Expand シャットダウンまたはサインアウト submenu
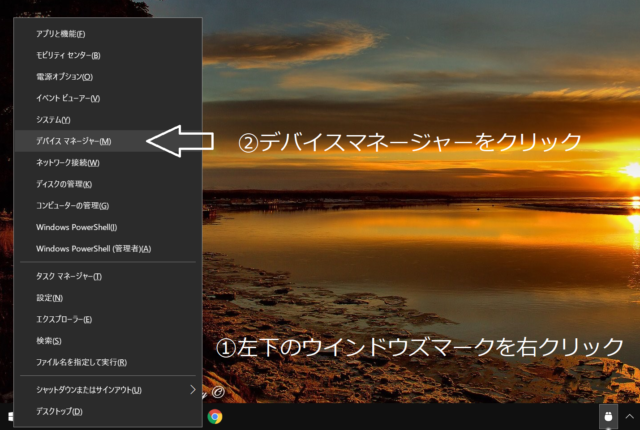The height and width of the screenshot is (430, 640). 108,390
